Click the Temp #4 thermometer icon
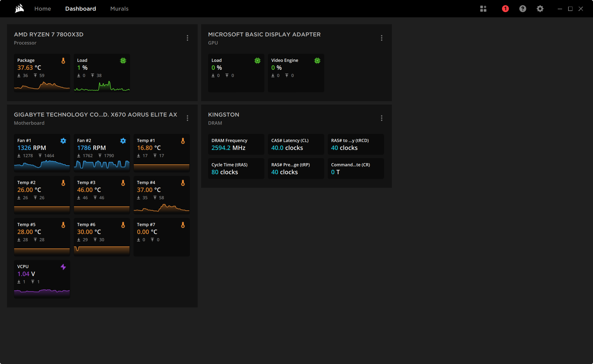The height and width of the screenshot is (364, 593). tap(183, 183)
